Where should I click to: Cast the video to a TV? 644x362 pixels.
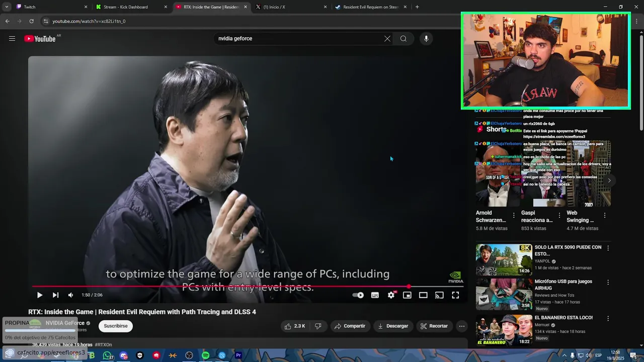click(439, 295)
